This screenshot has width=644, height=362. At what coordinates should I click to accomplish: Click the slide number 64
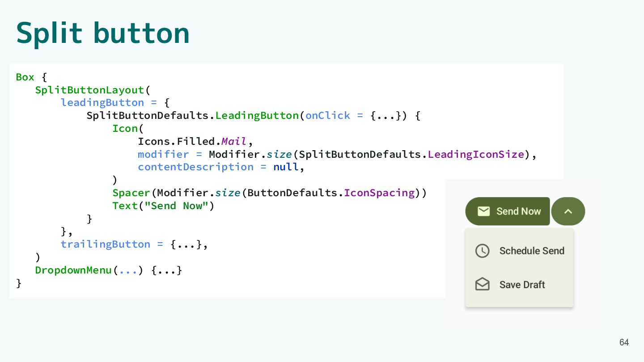pyautogui.click(x=624, y=342)
